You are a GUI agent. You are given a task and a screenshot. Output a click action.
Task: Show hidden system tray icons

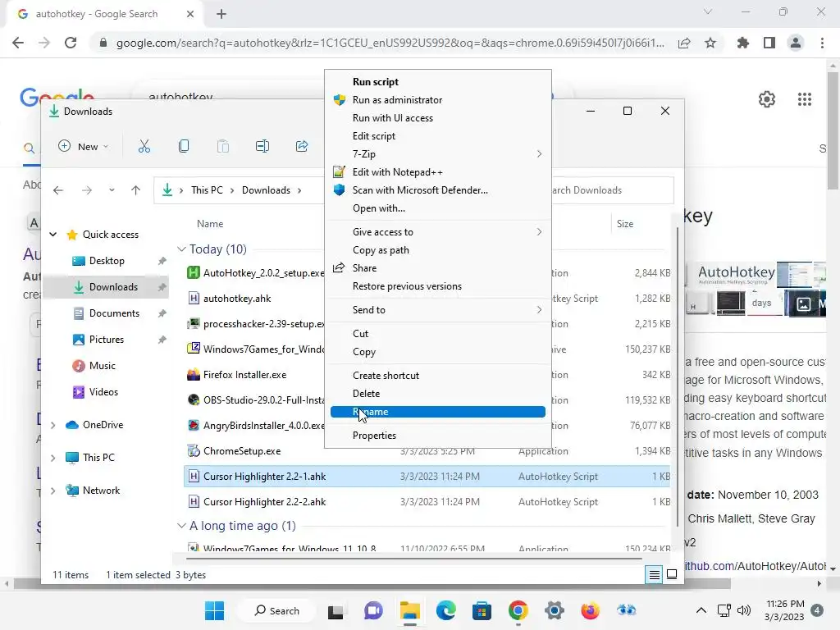701,610
